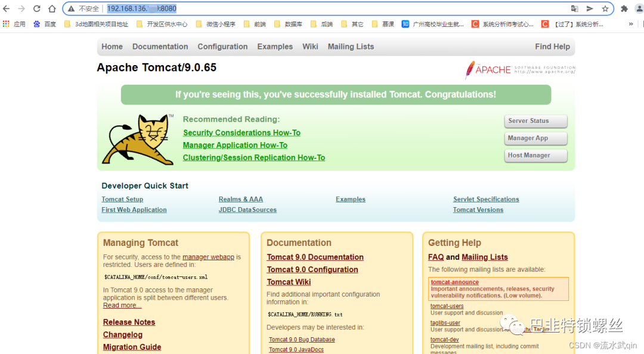The height and width of the screenshot is (354, 644).
Task: Click the address bar URL field
Action: click(x=337, y=8)
